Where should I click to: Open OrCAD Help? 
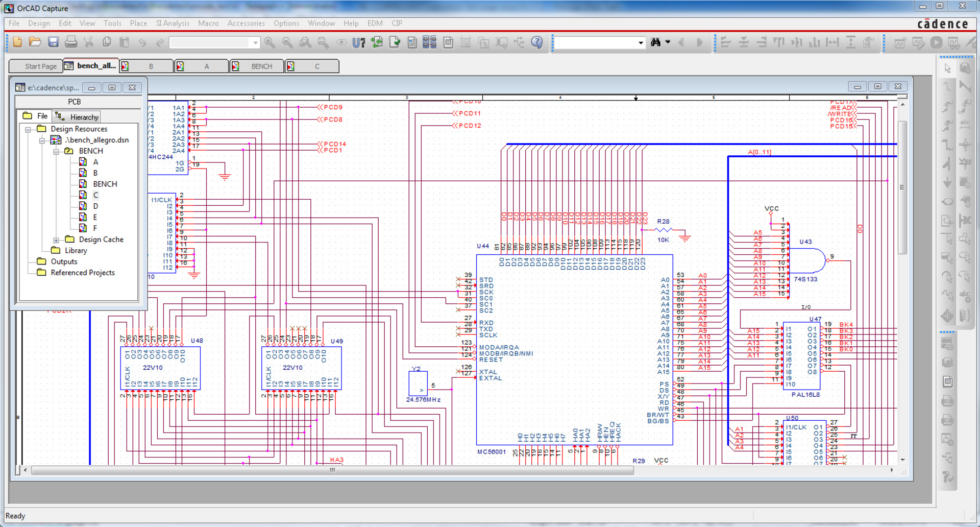click(x=537, y=42)
